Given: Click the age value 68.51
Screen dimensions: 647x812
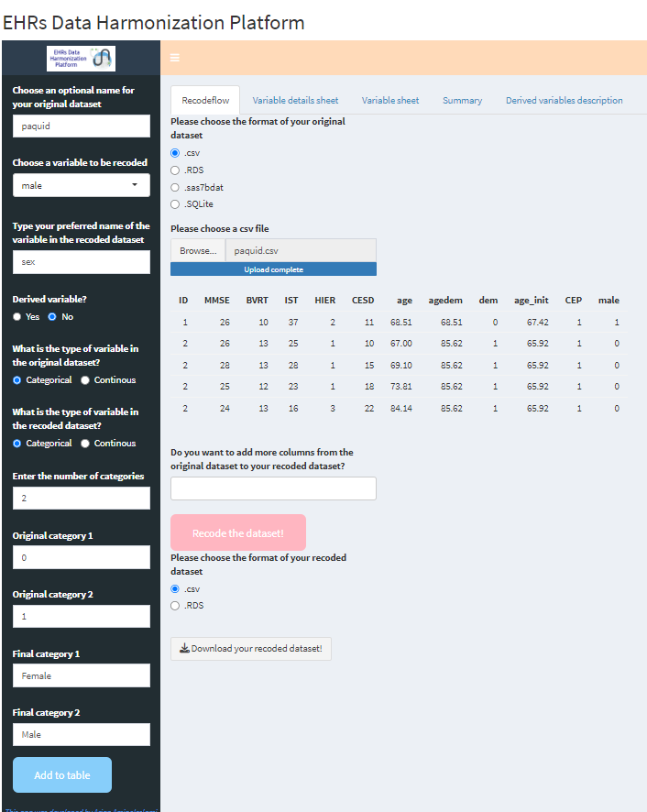Looking at the screenshot, I should point(401,322).
